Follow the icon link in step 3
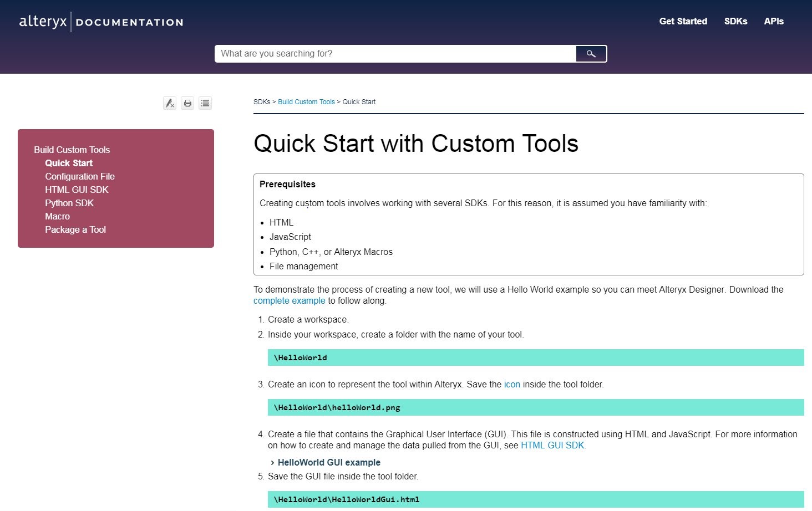812x511 pixels. coord(512,385)
